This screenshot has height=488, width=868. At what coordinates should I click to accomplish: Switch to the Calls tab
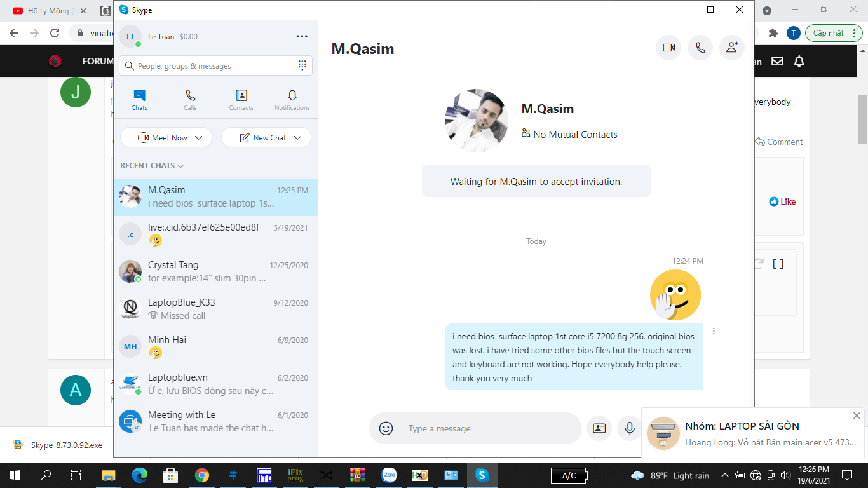point(190,100)
